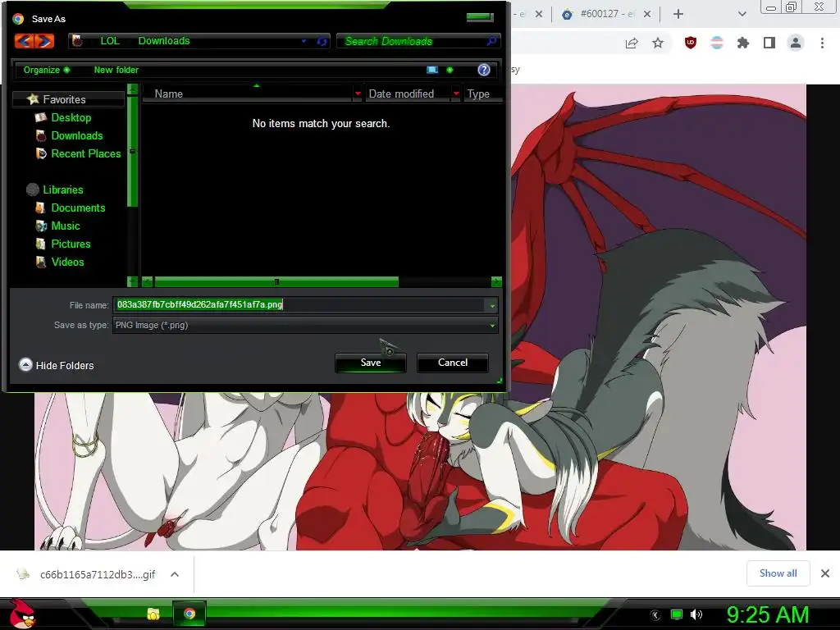Change the folder view icon
Image resolution: width=840 pixels, height=630 pixels.
tap(431, 71)
